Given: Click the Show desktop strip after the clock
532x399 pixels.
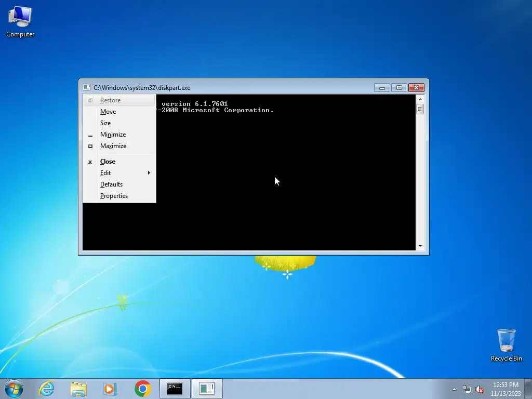Looking at the screenshot, I should coord(528,389).
